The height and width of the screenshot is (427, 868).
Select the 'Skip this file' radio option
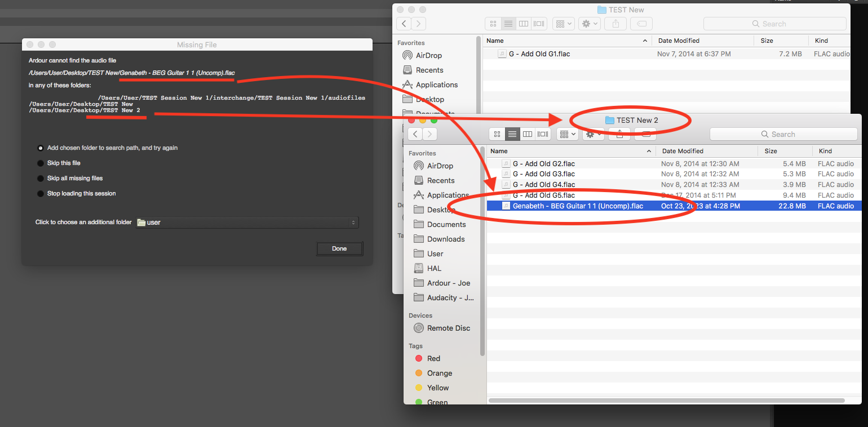click(x=41, y=163)
